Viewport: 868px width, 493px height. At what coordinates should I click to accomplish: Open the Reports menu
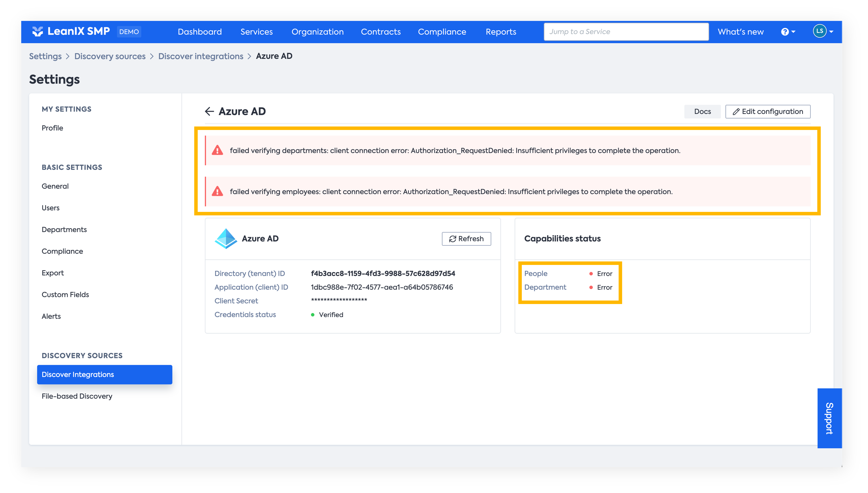coord(501,32)
